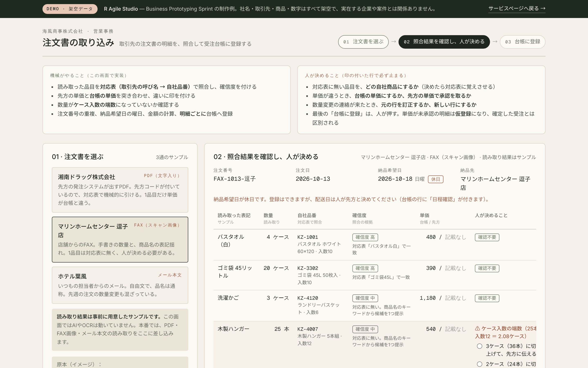This screenshot has height=368, width=588.
Task: Click product code KZ-4120
Action: (308, 298)
